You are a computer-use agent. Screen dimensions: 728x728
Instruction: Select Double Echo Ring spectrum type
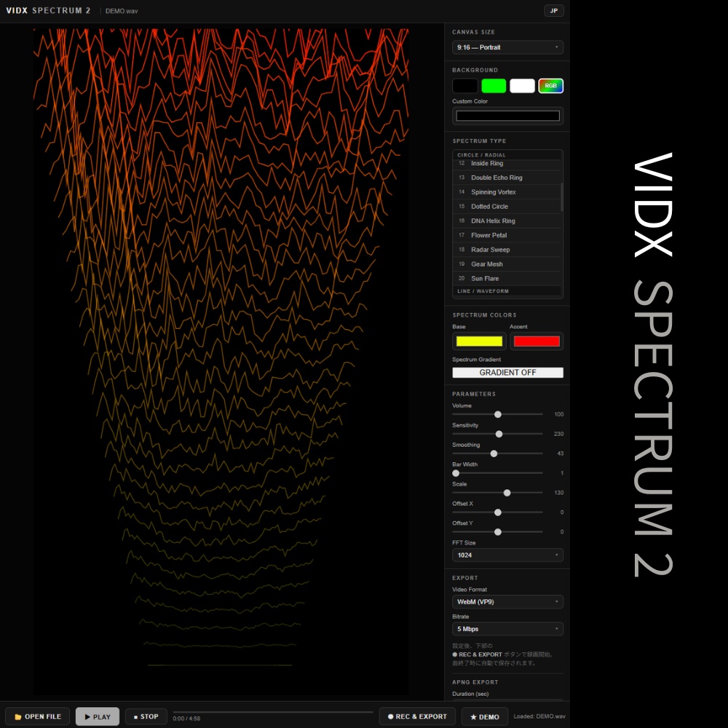point(507,178)
